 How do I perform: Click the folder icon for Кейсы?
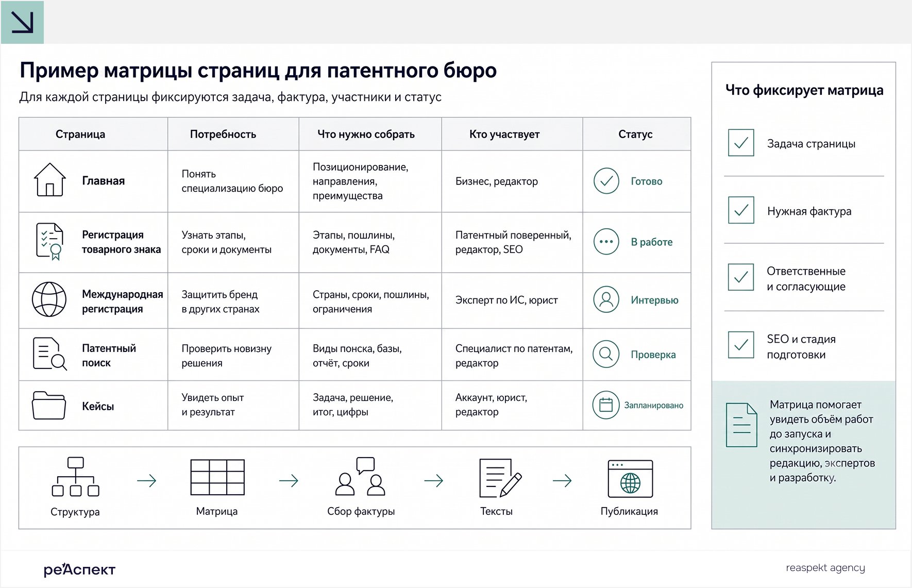click(49, 406)
